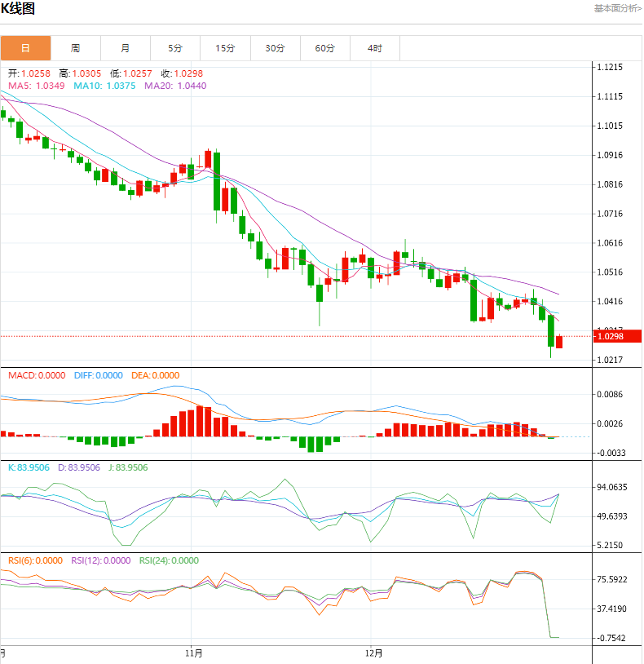Click the 1.0916 price axis label
Viewport: 644px width, 664px height.
point(610,155)
